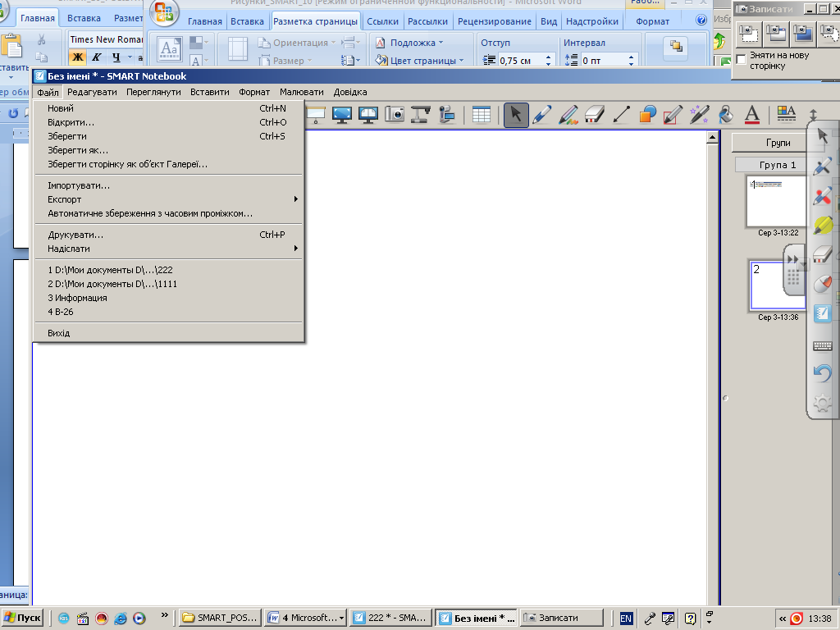This screenshot has width=840, height=630.
Task: Open the Пуск start button
Action: [21, 618]
